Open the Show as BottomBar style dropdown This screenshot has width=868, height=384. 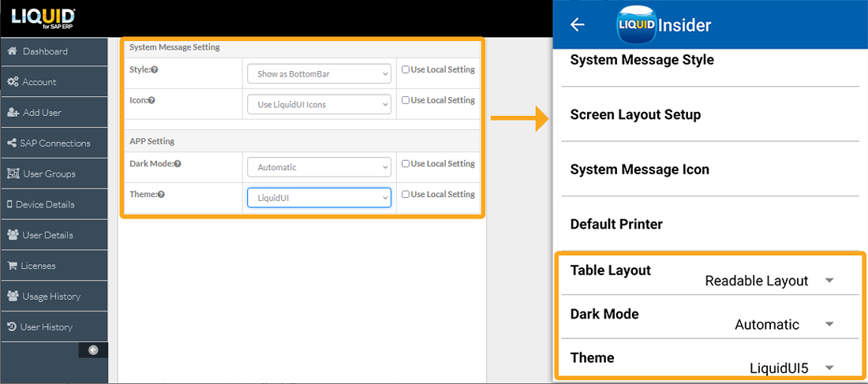(x=319, y=74)
